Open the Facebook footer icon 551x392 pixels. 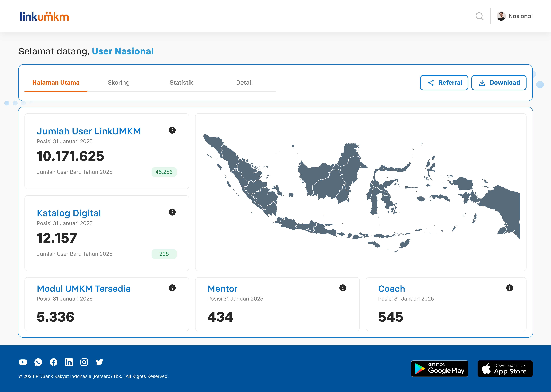54,362
